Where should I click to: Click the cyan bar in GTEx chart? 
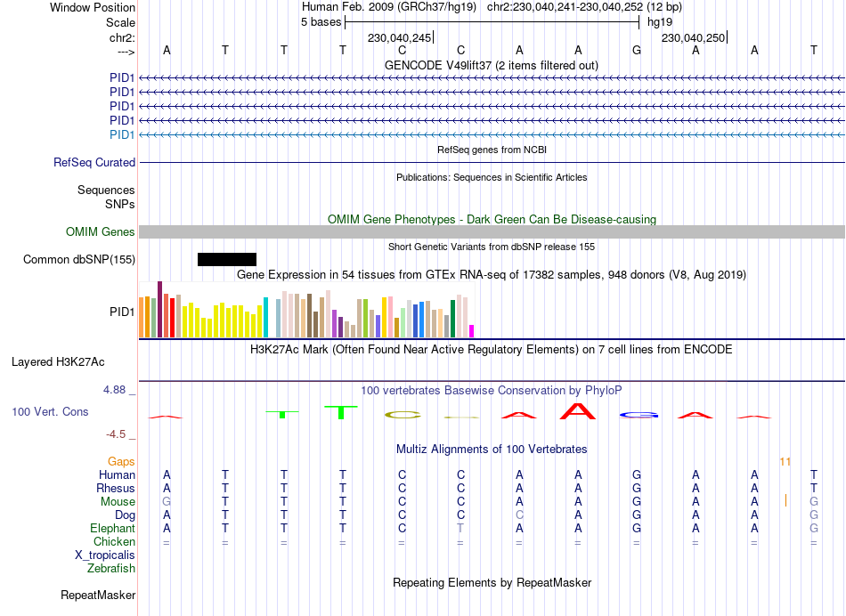click(x=265, y=317)
